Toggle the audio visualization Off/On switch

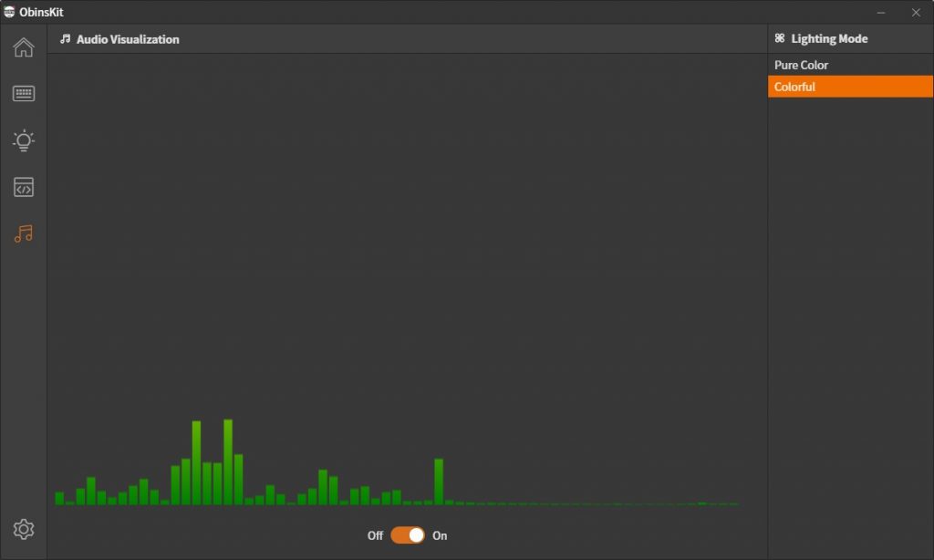(x=408, y=535)
